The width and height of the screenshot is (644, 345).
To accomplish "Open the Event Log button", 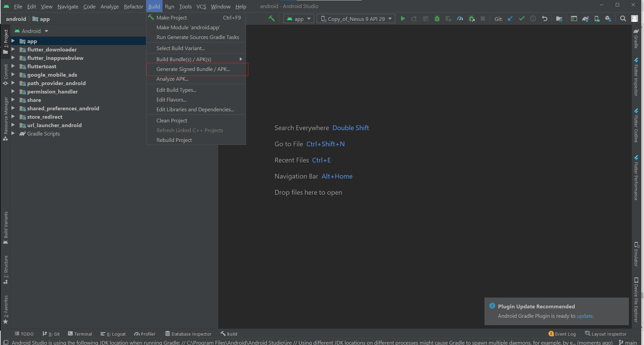I will [x=562, y=334].
